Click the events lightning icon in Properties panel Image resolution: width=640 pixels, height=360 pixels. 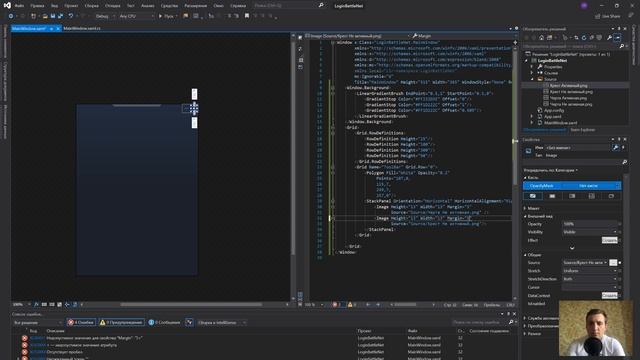pos(623,147)
